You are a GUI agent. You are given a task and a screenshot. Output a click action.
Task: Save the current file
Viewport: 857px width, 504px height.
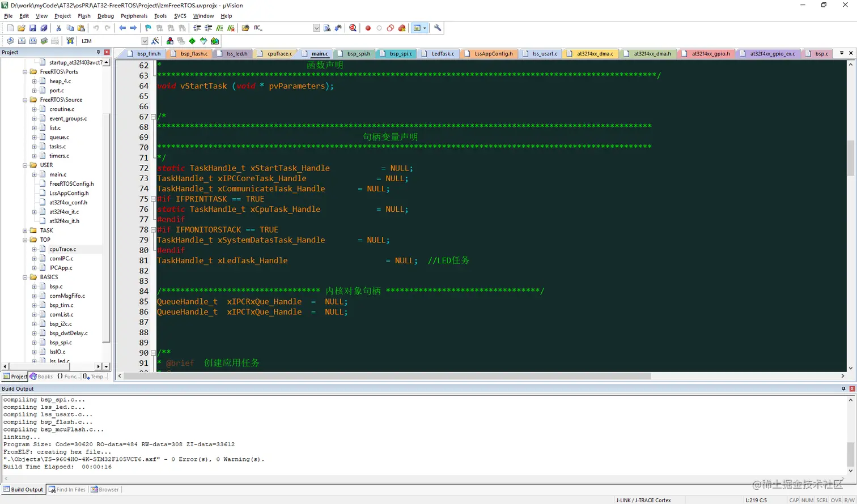(x=32, y=28)
